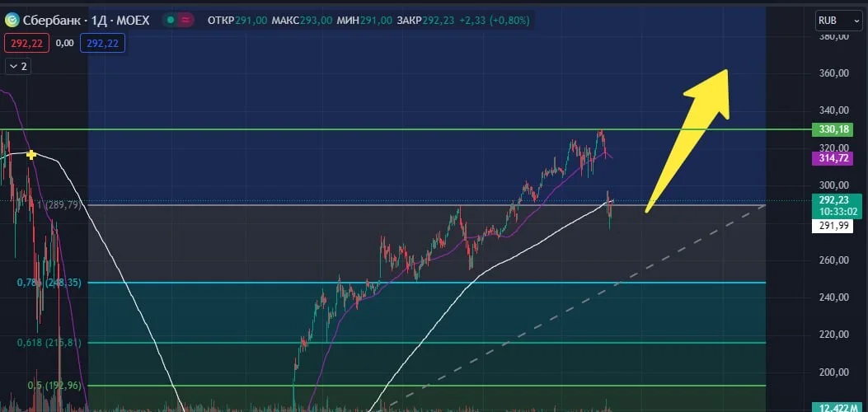
Task: Click the 340,00 price scale value
Action: (x=833, y=111)
